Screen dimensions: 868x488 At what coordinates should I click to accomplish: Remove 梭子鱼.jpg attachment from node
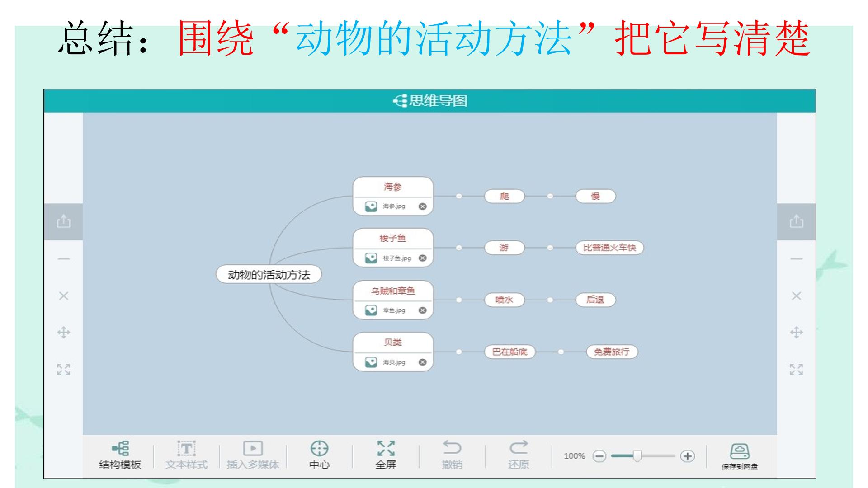422,258
